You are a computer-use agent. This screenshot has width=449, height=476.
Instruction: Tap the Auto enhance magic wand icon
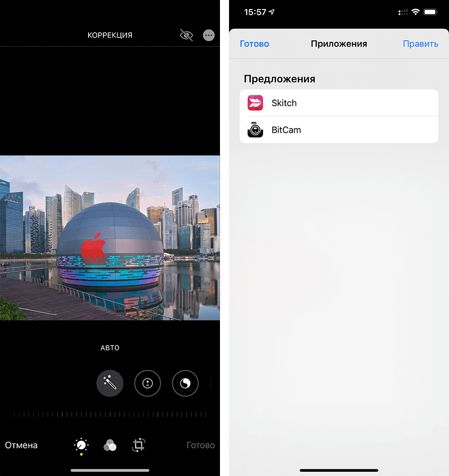coord(110,383)
